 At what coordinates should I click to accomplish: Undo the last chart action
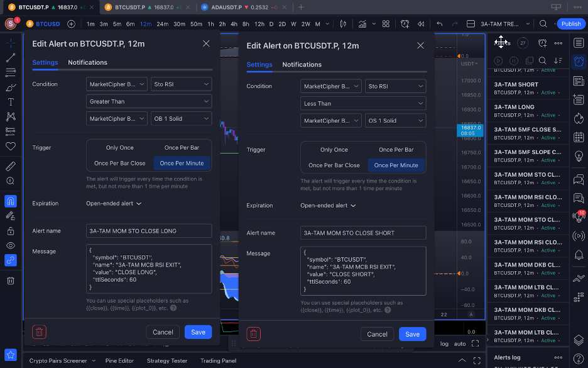click(440, 24)
